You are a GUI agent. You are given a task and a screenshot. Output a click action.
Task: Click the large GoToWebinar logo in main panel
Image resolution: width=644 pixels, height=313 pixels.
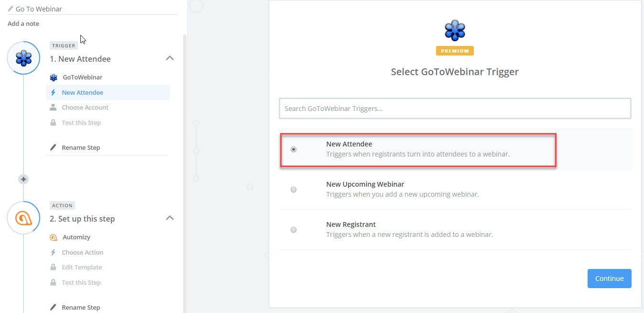[455, 31]
